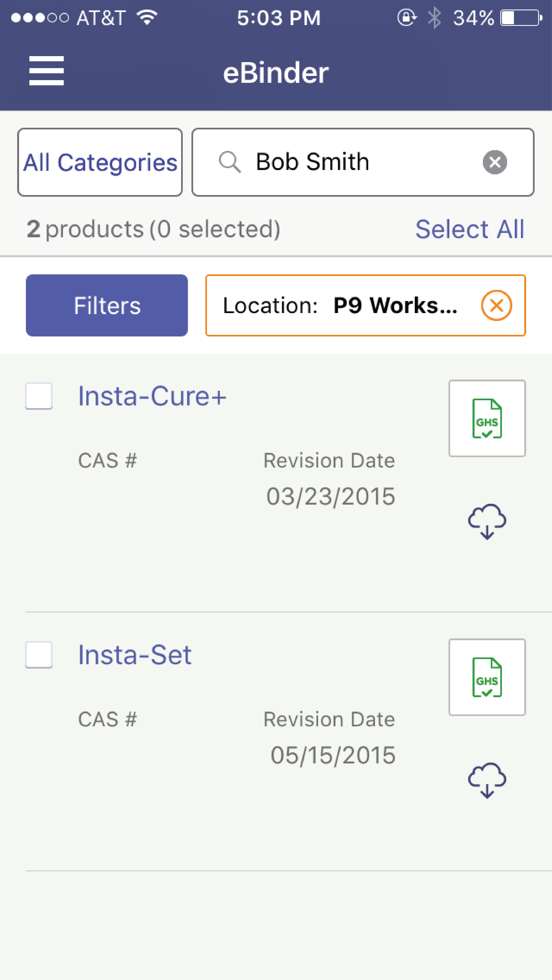Remove the Location filter chip
Screen dimensions: 552x980
[x=496, y=305]
